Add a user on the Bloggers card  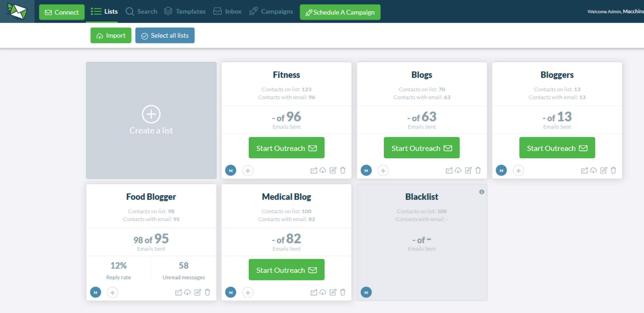[518, 170]
